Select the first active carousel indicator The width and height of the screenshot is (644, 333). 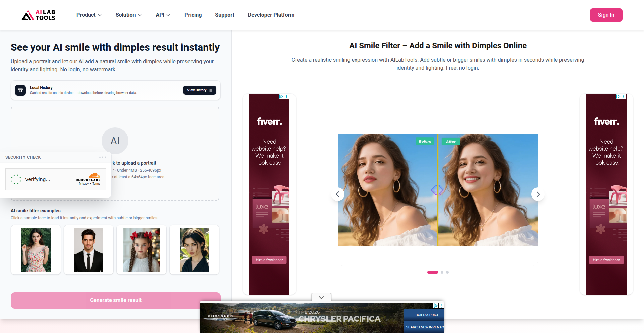[x=432, y=272]
